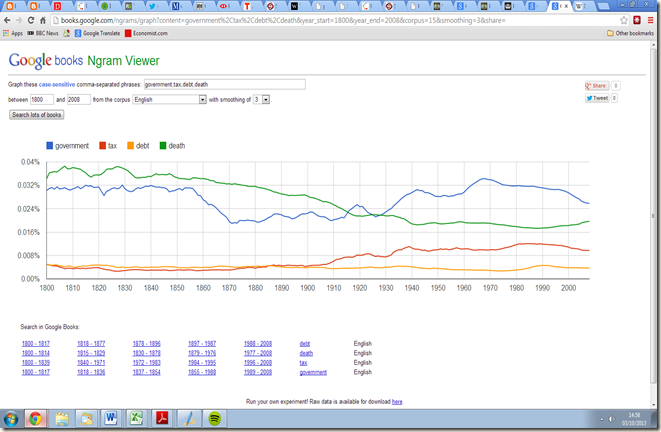This screenshot has height=432, width=661.
Task: Open the Other bookmarks folder
Action: (x=630, y=33)
